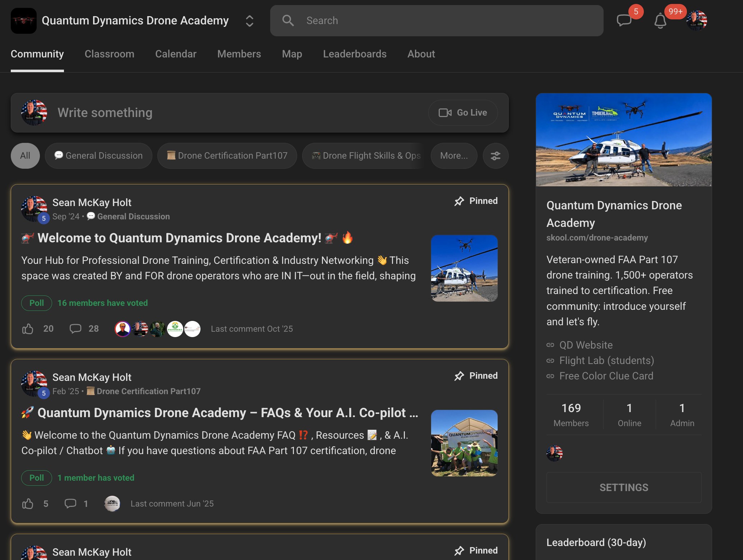
Task: View 1 member has voted link
Action: pyautogui.click(x=96, y=478)
